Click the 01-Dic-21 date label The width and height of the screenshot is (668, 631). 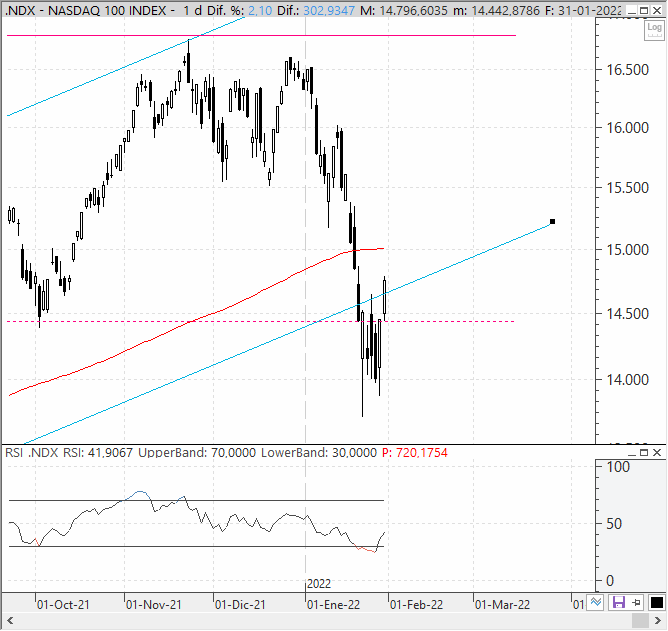pyautogui.click(x=240, y=605)
